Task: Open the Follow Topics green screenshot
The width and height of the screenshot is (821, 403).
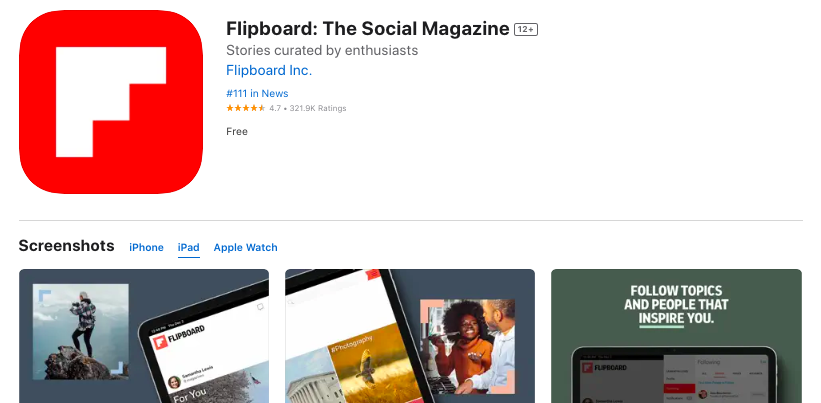Action: [676, 336]
